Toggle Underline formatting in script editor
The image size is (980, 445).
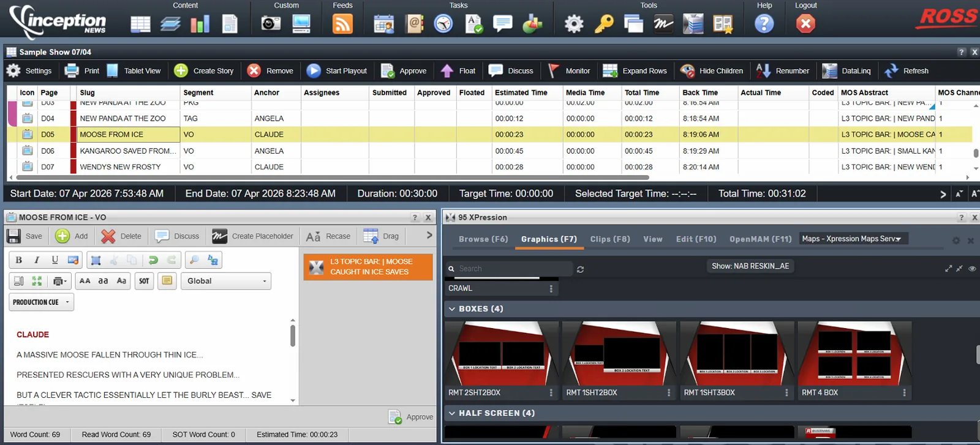pyautogui.click(x=55, y=260)
